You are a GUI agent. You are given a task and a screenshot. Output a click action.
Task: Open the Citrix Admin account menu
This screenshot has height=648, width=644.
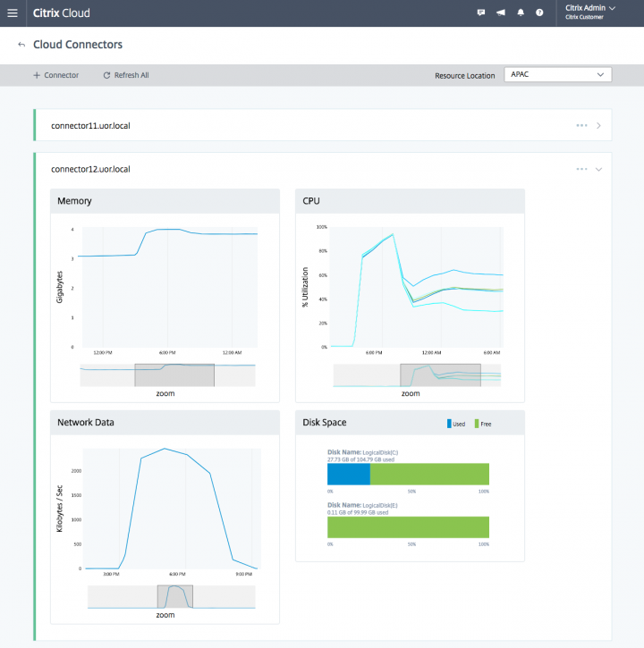click(590, 12)
